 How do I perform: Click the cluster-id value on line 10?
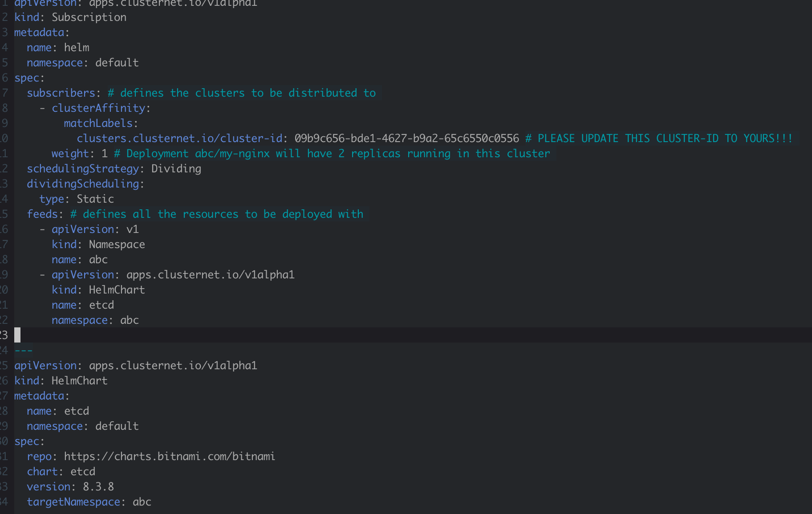[x=406, y=138]
